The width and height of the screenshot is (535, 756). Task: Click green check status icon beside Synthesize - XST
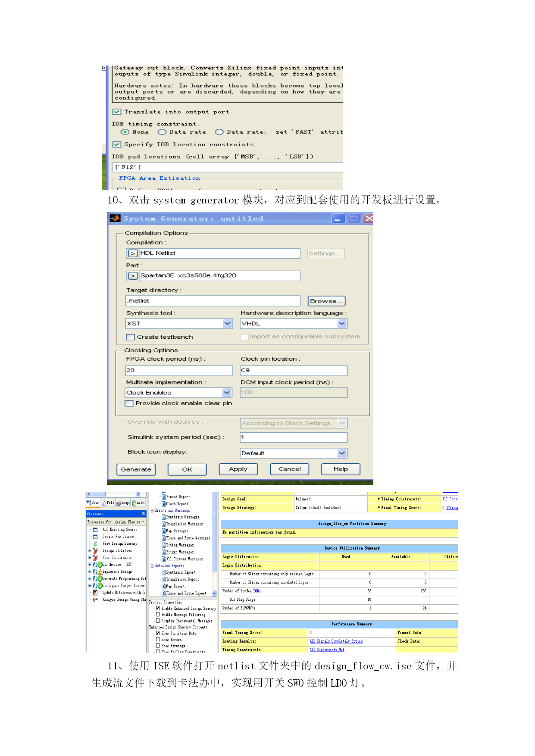[100, 564]
